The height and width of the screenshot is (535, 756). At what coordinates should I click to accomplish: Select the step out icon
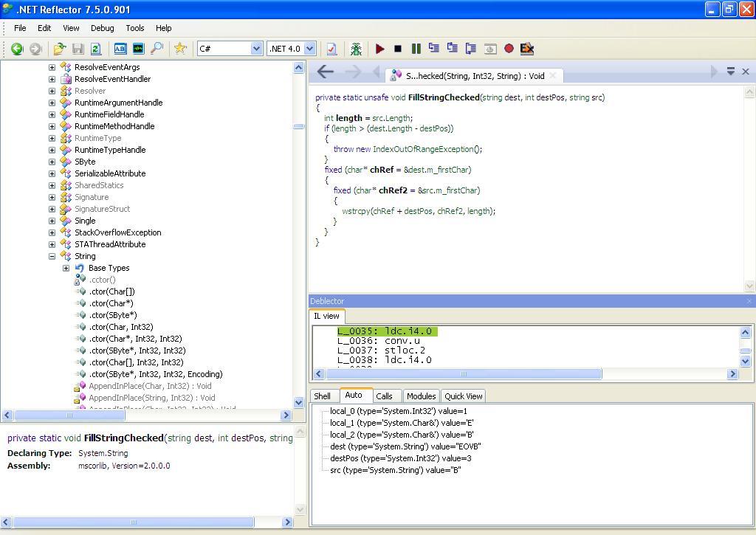[470, 49]
